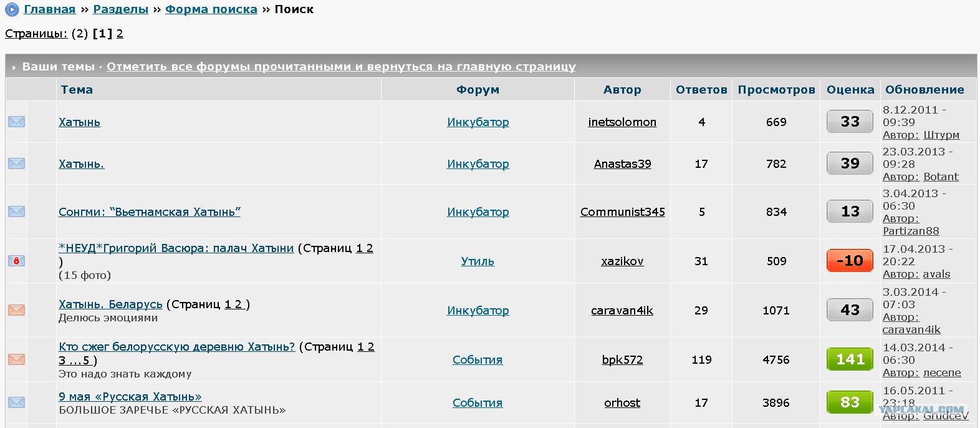Click the 141 green rating badge
980x428 pixels.
[850, 359]
